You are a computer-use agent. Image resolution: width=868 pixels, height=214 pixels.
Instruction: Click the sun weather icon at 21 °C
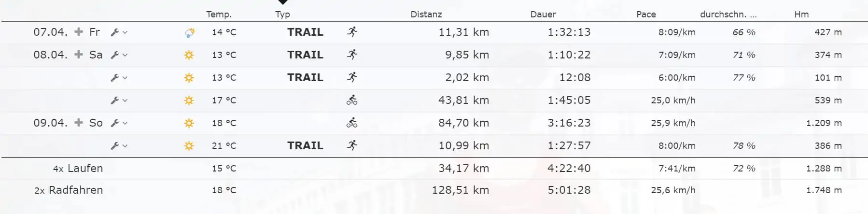(189, 145)
